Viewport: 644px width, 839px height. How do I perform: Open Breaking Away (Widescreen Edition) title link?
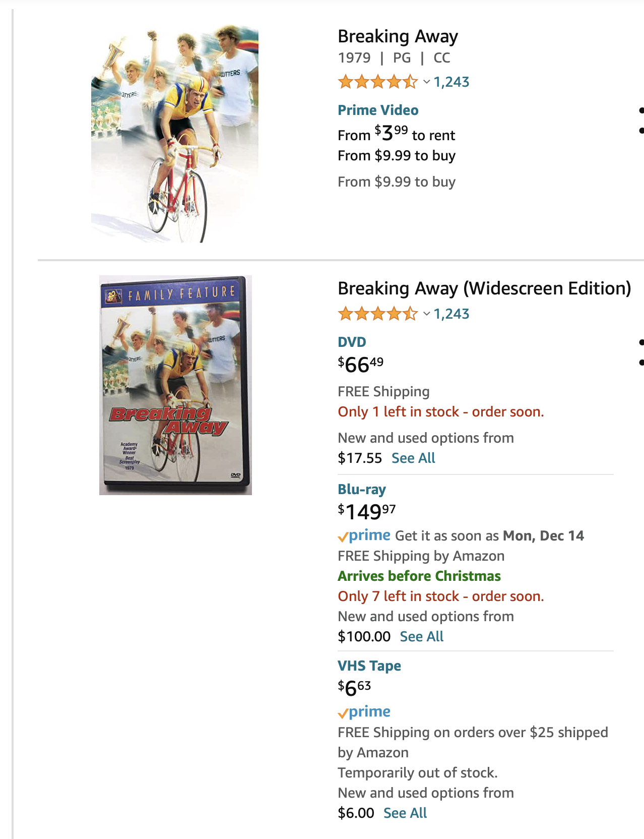point(484,288)
